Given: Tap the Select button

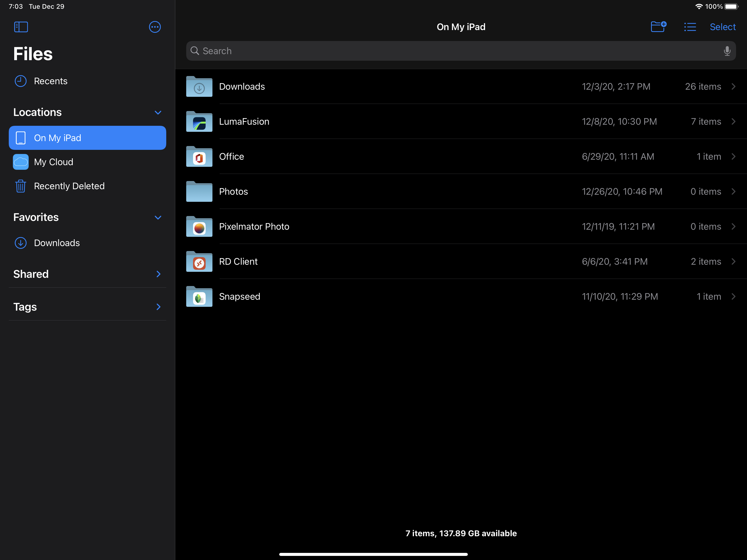Looking at the screenshot, I should point(722,27).
